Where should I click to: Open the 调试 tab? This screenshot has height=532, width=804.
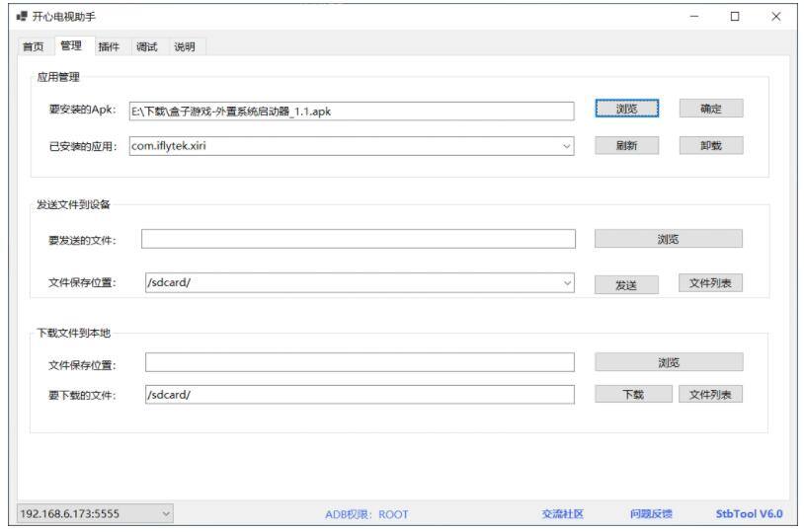[146, 46]
